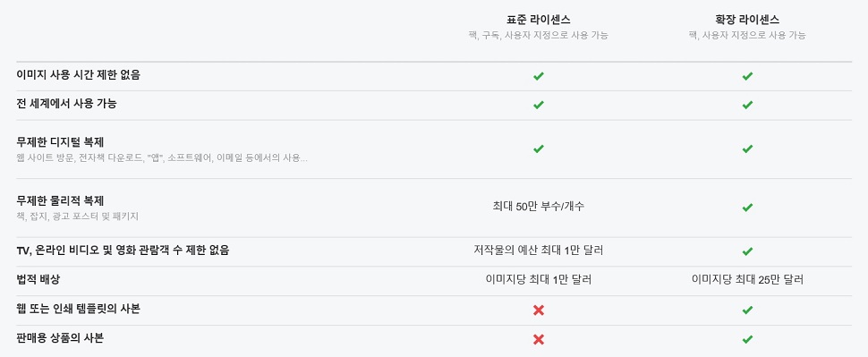Click the 저작물의 예산 최대 1만 달러 text
This screenshot has height=357, width=868.
(x=538, y=251)
